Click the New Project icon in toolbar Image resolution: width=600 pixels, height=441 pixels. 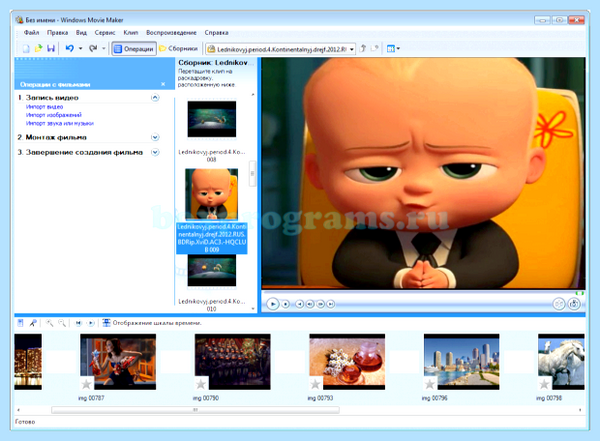[26, 49]
